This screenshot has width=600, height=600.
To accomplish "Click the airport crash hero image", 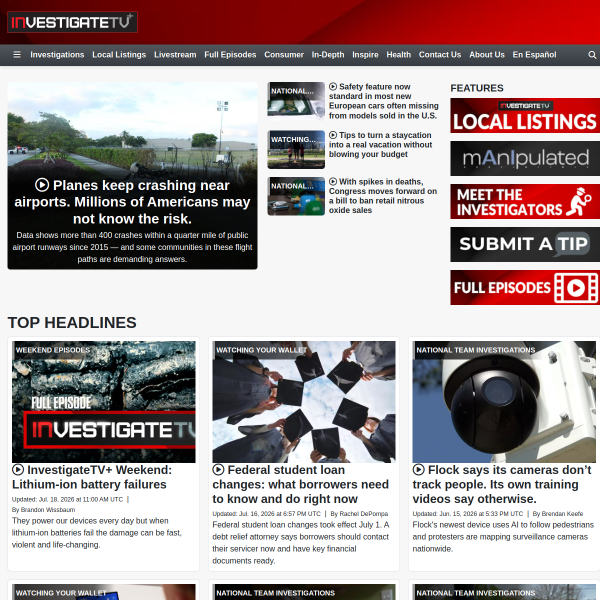I will pos(132,128).
